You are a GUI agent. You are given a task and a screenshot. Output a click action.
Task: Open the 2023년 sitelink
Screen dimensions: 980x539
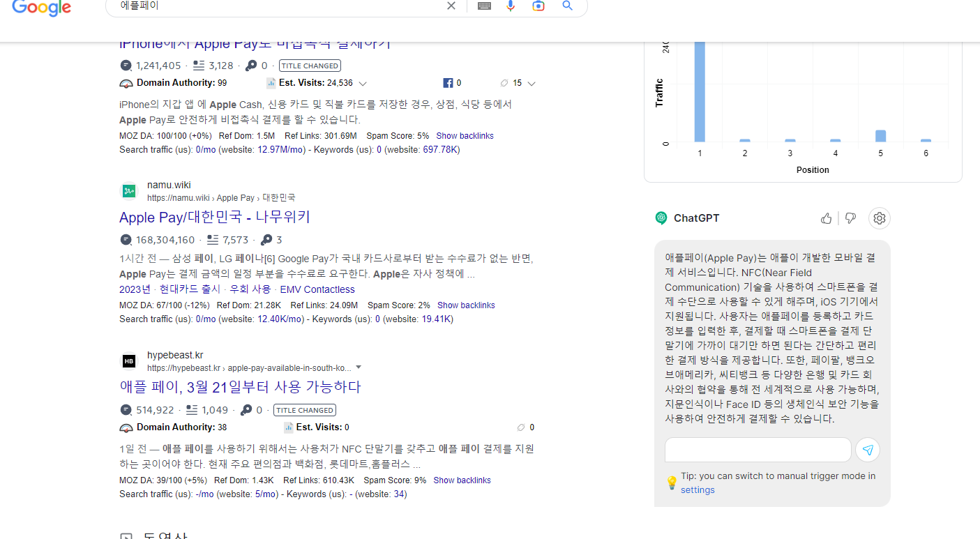(135, 289)
